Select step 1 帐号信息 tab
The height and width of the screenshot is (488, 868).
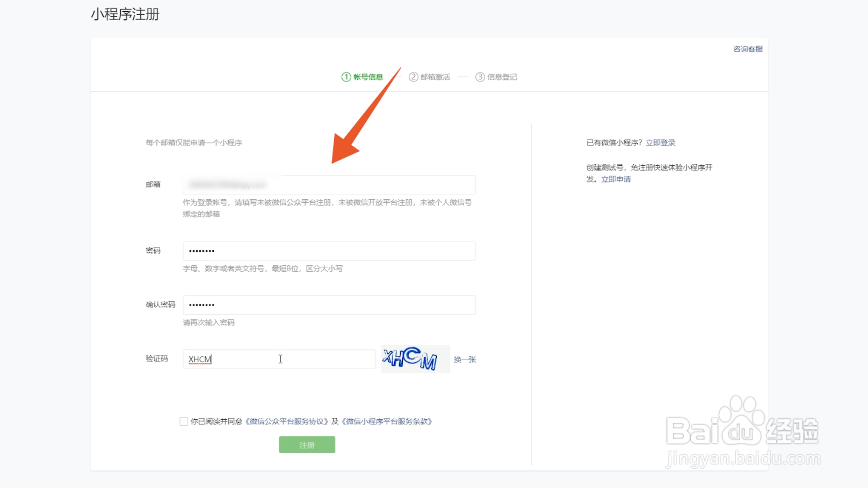coord(363,77)
